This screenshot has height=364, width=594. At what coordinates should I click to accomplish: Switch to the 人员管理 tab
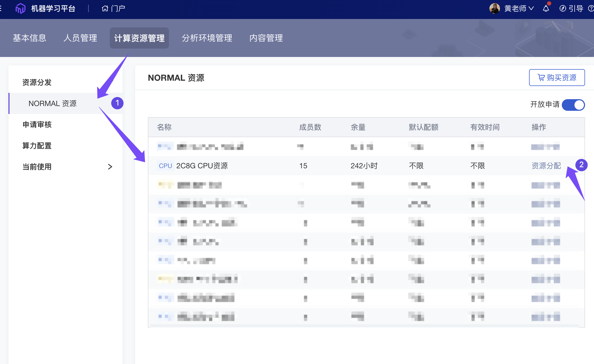coord(80,38)
